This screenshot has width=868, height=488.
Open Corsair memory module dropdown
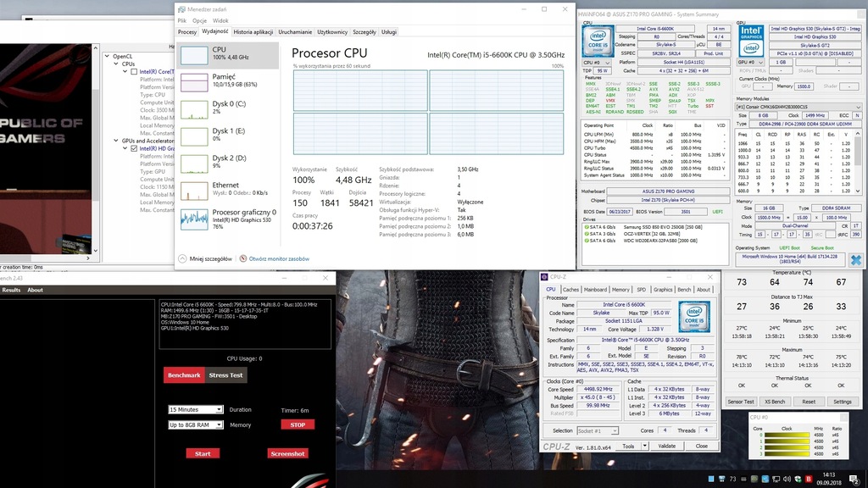[x=798, y=107]
